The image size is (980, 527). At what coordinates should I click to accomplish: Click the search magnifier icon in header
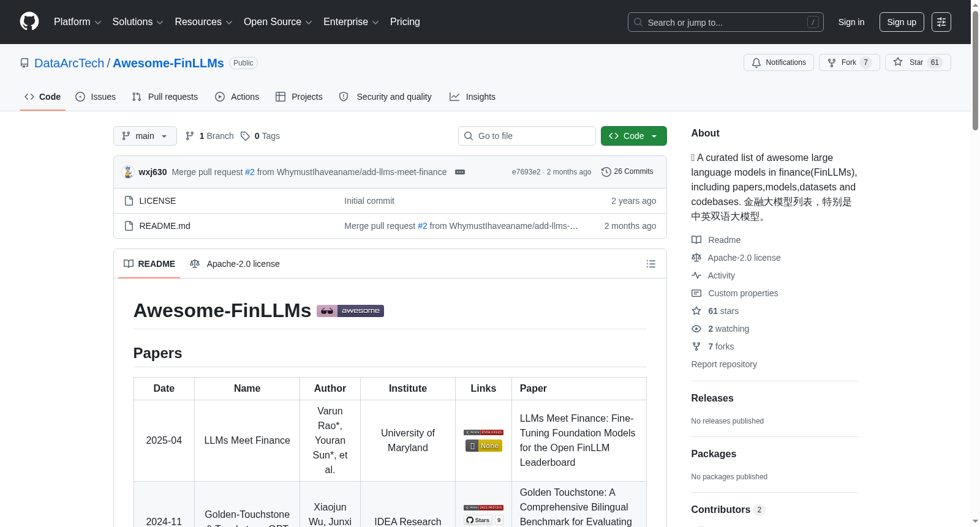pyautogui.click(x=638, y=22)
